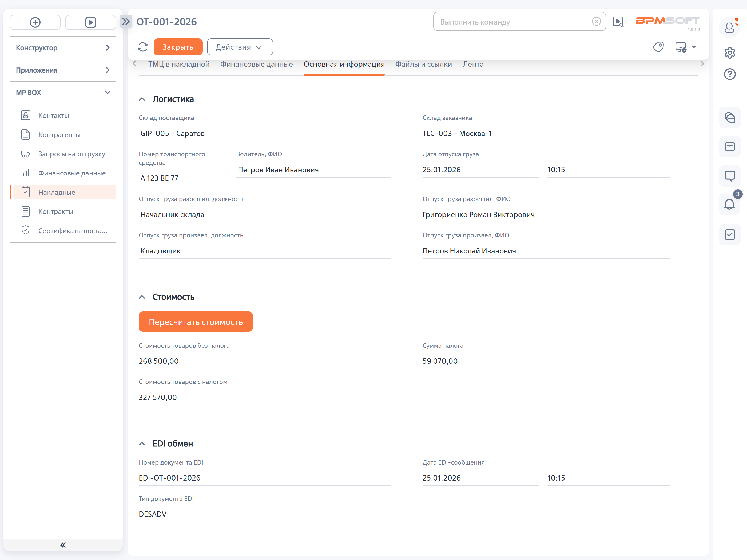
Task: Collapse the Логистика section
Action: click(x=142, y=99)
